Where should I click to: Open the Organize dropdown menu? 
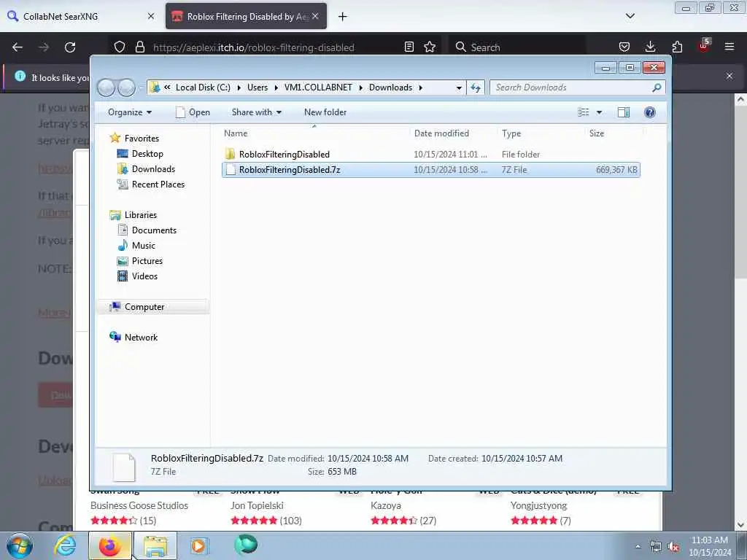coord(130,112)
